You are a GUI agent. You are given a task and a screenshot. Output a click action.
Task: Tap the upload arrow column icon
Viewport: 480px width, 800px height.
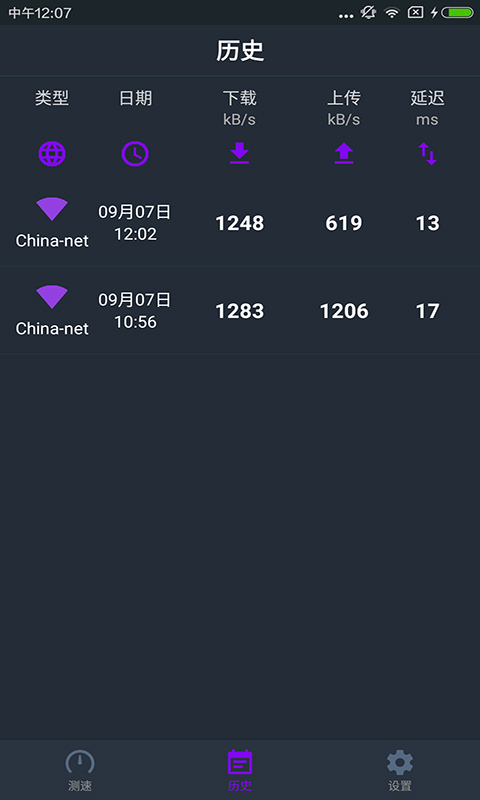tap(344, 154)
